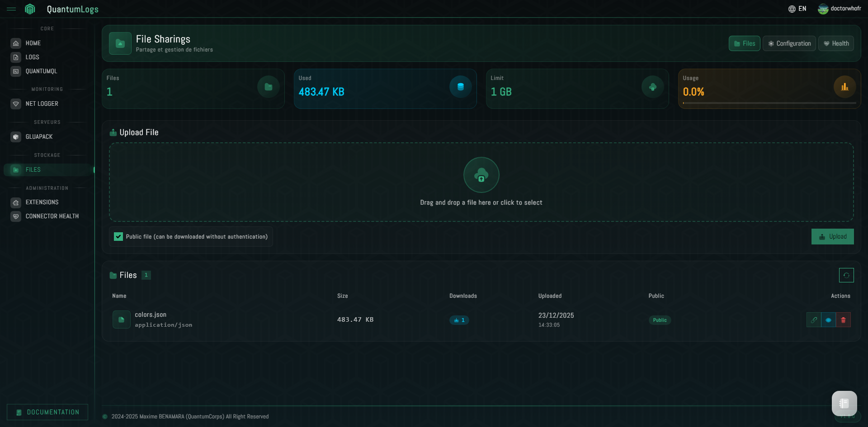The width and height of the screenshot is (868, 427).
Task: Refresh the files list
Action: click(x=846, y=275)
